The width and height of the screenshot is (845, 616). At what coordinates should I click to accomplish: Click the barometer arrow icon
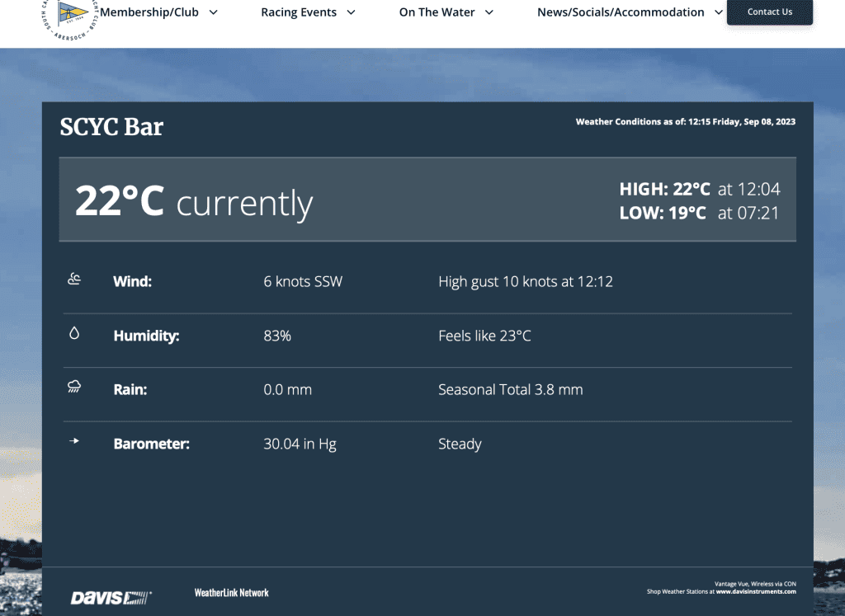click(x=74, y=441)
